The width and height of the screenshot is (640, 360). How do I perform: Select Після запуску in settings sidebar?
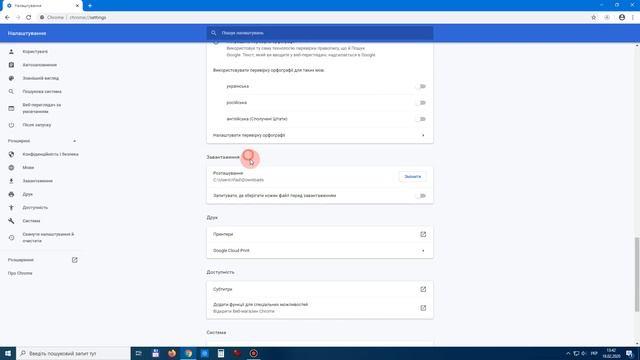point(37,125)
